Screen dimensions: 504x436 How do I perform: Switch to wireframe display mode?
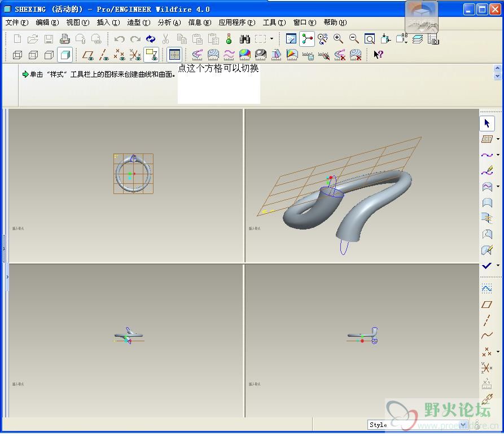(x=17, y=55)
